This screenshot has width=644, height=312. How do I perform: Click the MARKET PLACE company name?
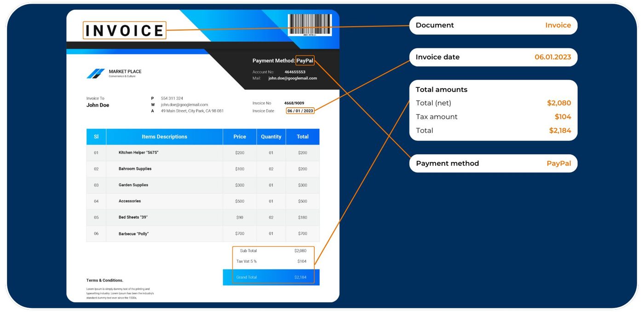tap(125, 71)
